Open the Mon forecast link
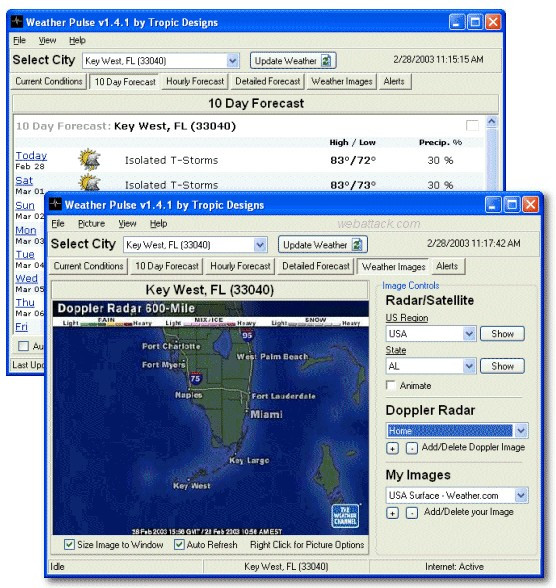Viewport: 556px width, 588px height. 26,230
